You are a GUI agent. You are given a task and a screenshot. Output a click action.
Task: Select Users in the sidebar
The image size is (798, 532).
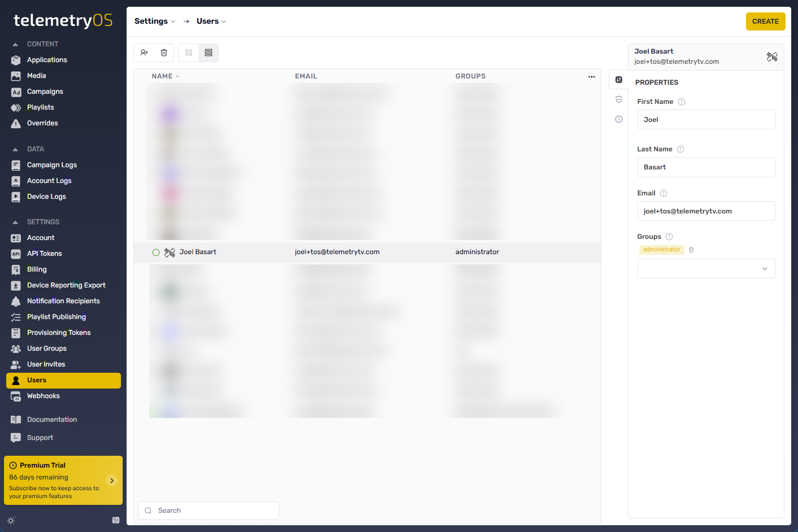(63, 380)
